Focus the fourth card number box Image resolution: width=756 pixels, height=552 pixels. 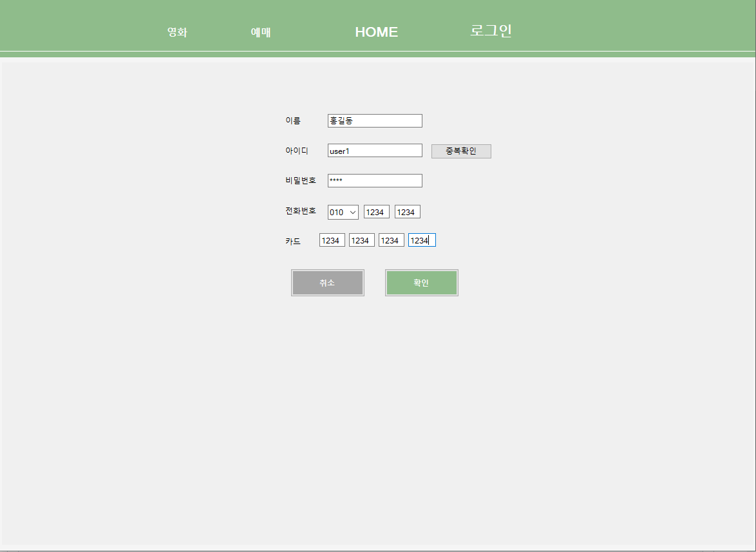(x=422, y=240)
